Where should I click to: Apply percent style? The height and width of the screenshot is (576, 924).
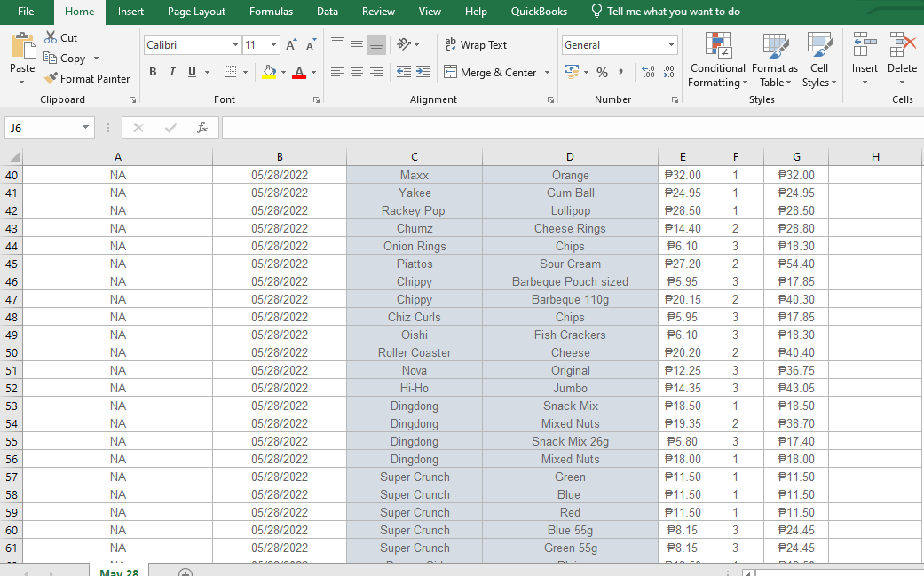[602, 73]
